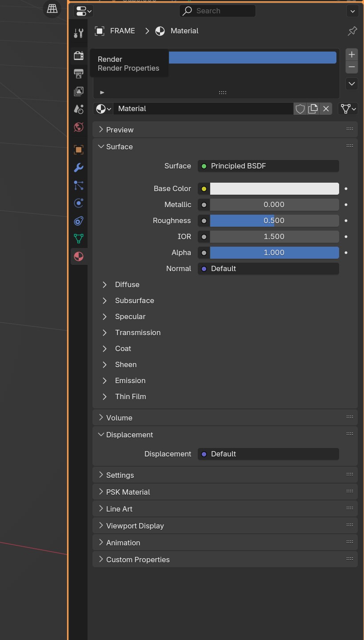Open the editor type dropdown
This screenshot has height=640, width=364.
(x=84, y=11)
